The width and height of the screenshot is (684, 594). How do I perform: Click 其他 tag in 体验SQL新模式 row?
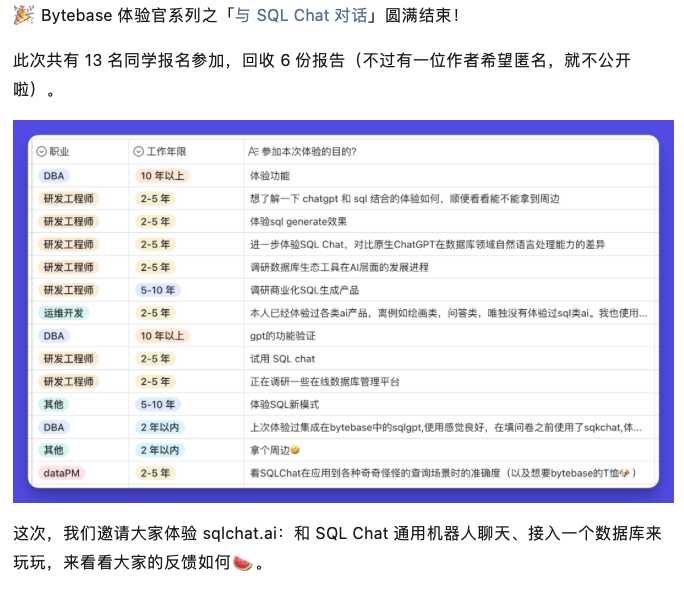[x=54, y=404]
